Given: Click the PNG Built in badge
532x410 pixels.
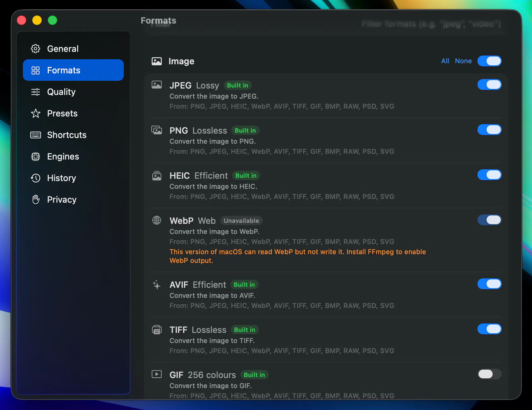Looking at the screenshot, I should (x=245, y=131).
